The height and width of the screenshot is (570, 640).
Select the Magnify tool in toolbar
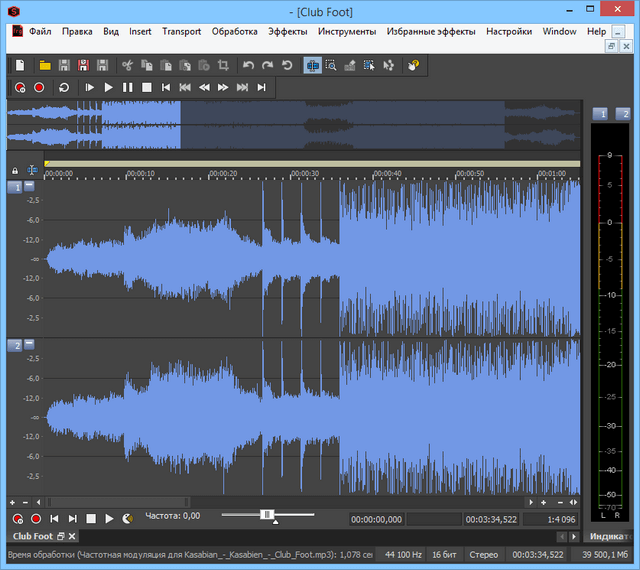pos(331,65)
